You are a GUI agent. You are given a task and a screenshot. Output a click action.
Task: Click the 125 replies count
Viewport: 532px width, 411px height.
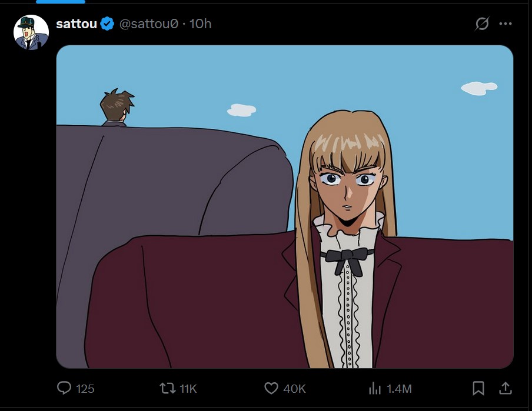[x=85, y=389]
